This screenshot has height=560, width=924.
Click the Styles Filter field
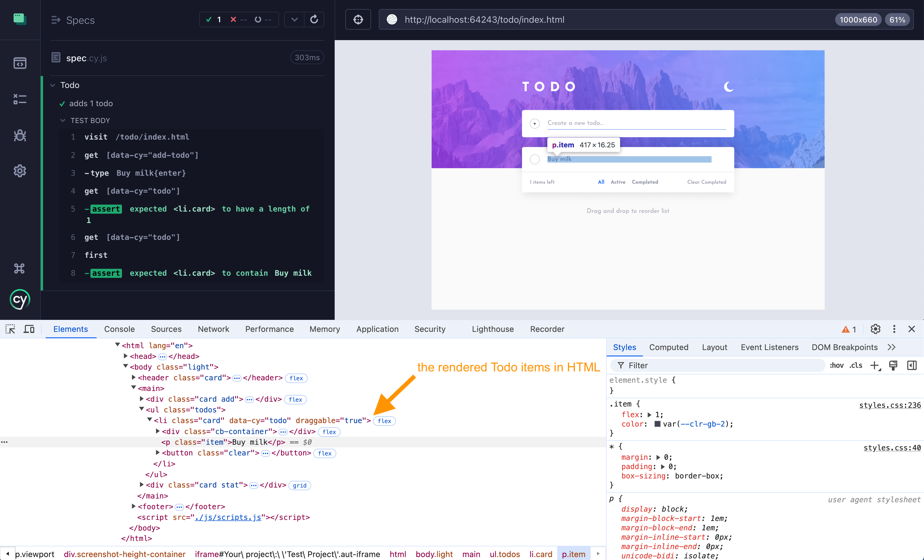717,366
